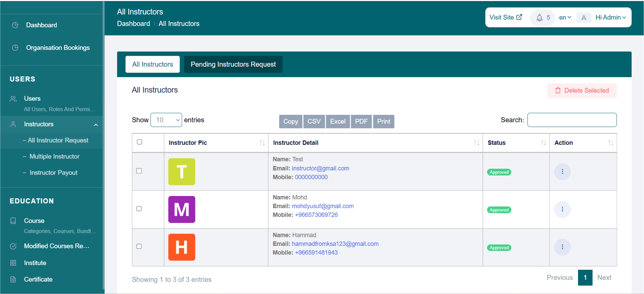The width and height of the screenshot is (644, 294).
Task: Click the Delete Selected button
Action: pos(582,90)
